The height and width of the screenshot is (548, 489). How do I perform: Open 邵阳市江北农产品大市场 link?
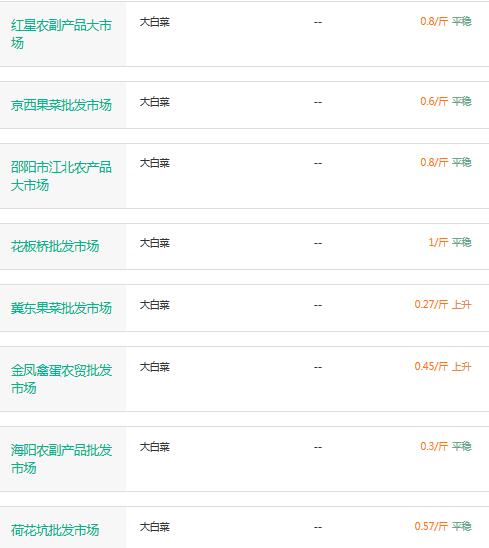(x=61, y=176)
